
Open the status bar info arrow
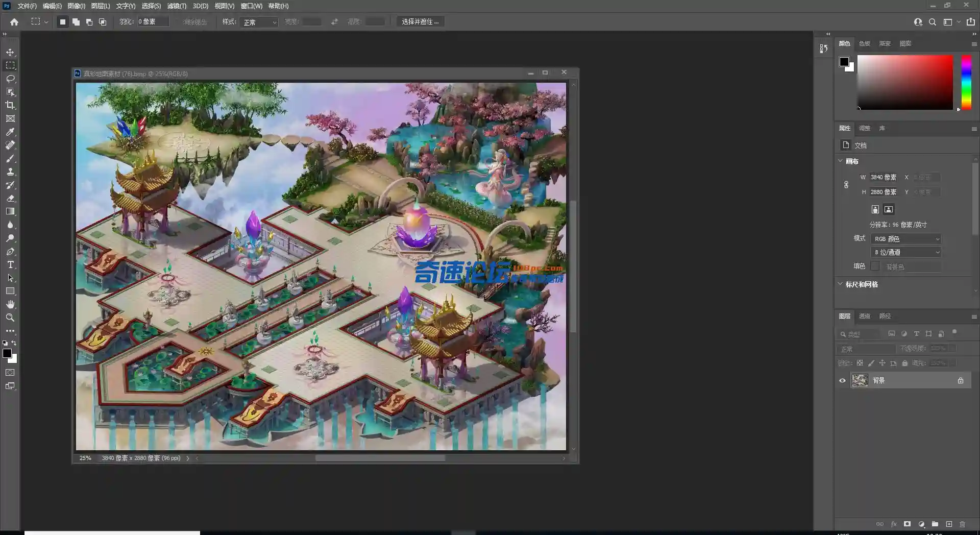pos(188,458)
